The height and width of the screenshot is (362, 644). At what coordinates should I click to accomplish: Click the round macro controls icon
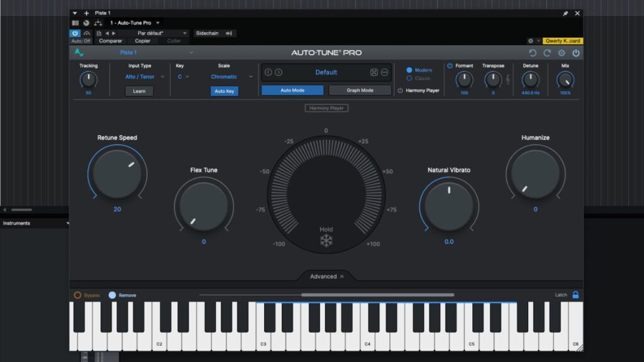(x=86, y=23)
